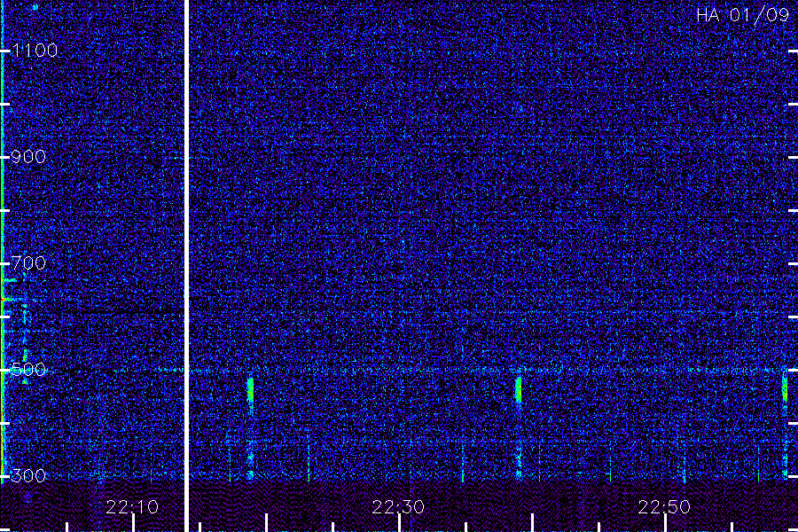Viewport: 798px width, 532px height.
Task: Click the green signal burst between 22:10 and 22:30
Action: pos(250,389)
